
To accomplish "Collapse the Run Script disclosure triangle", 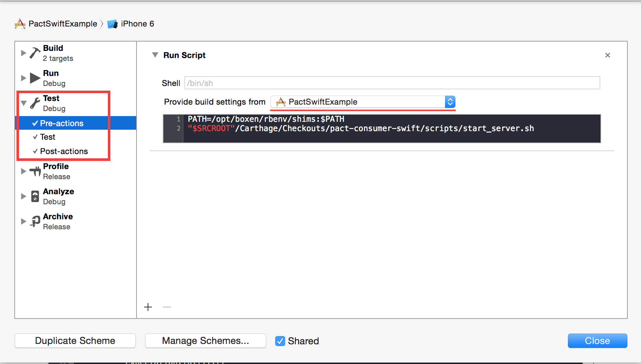I will 155,55.
